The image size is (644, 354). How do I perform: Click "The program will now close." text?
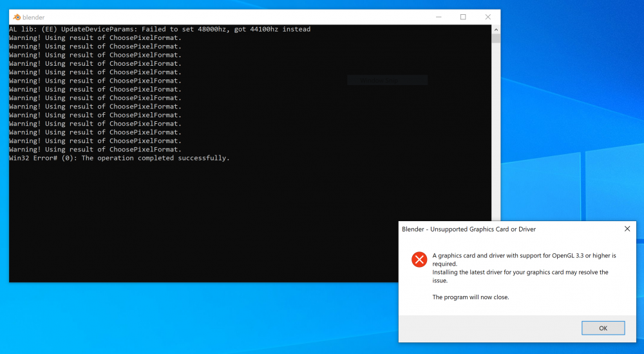pyautogui.click(x=471, y=297)
